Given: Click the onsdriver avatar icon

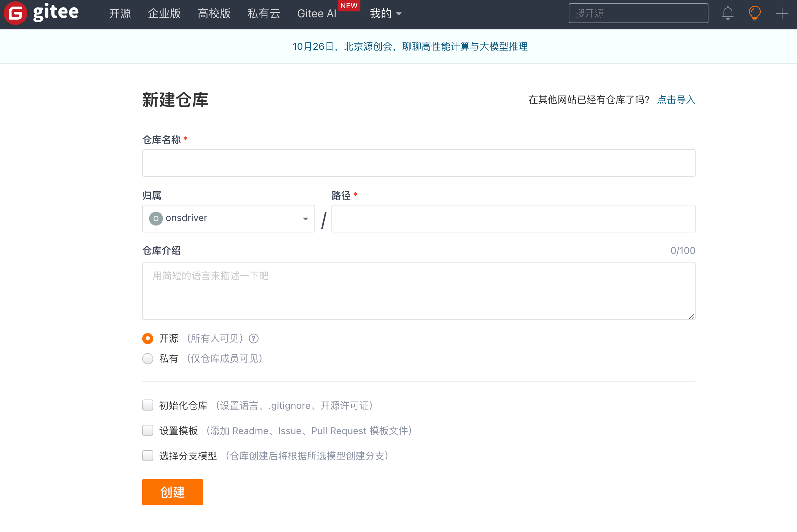Looking at the screenshot, I should pyautogui.click(x=156, y=219).
